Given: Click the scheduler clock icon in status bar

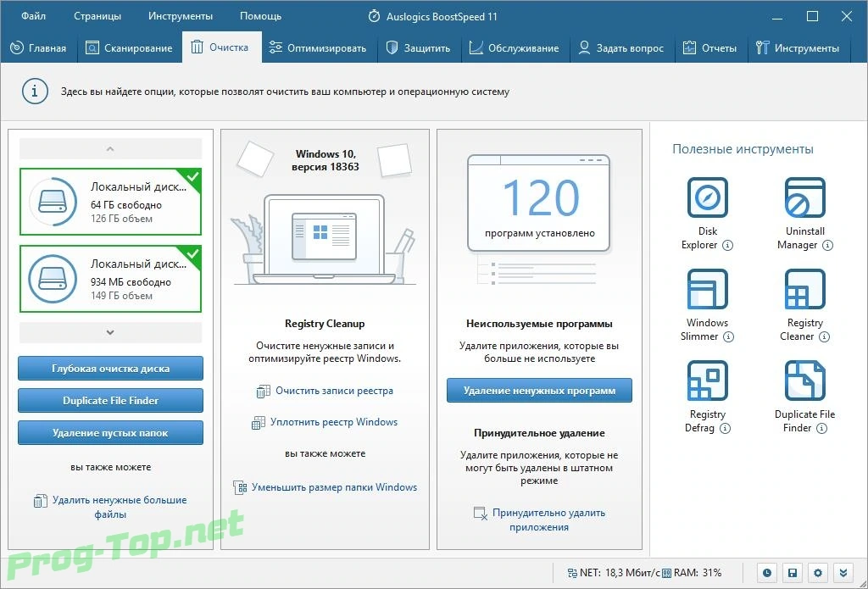Looking at the screenshot, I should (766, 573).
